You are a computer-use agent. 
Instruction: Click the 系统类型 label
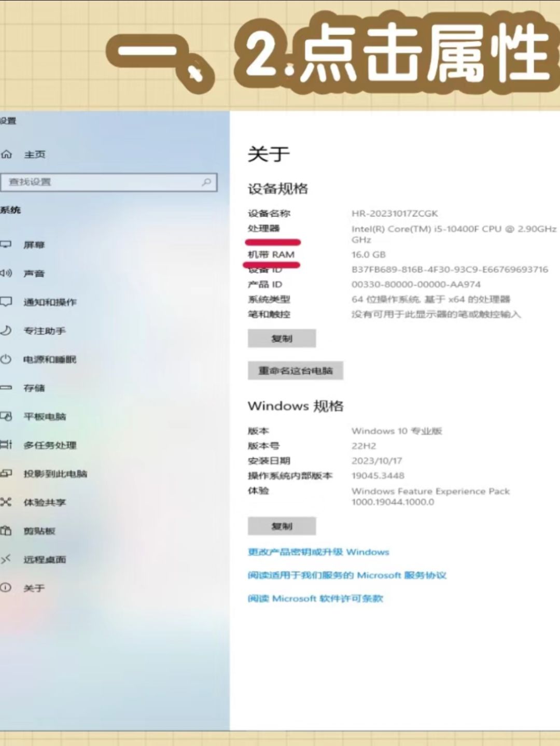[269, 299]
